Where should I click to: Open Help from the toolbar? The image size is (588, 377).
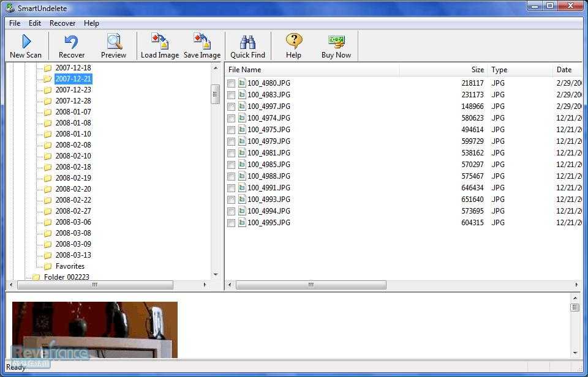[293, 46]
